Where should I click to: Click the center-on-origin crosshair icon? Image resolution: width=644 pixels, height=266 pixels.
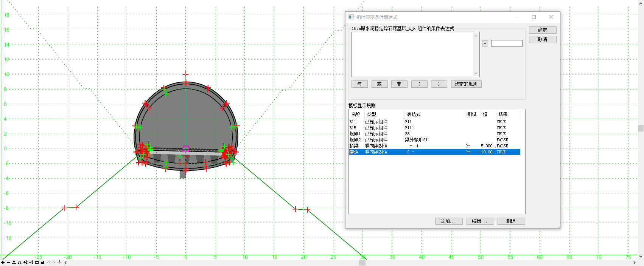[59, 263]
